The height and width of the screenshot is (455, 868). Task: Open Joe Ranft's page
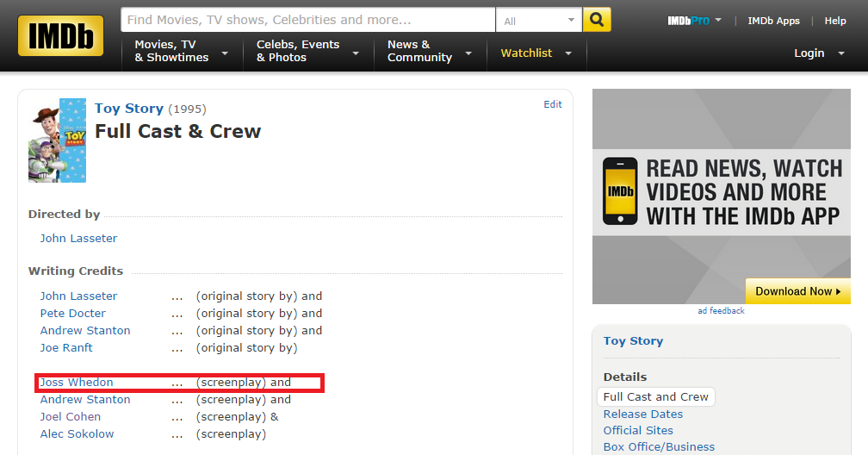[x=65, y=347]
